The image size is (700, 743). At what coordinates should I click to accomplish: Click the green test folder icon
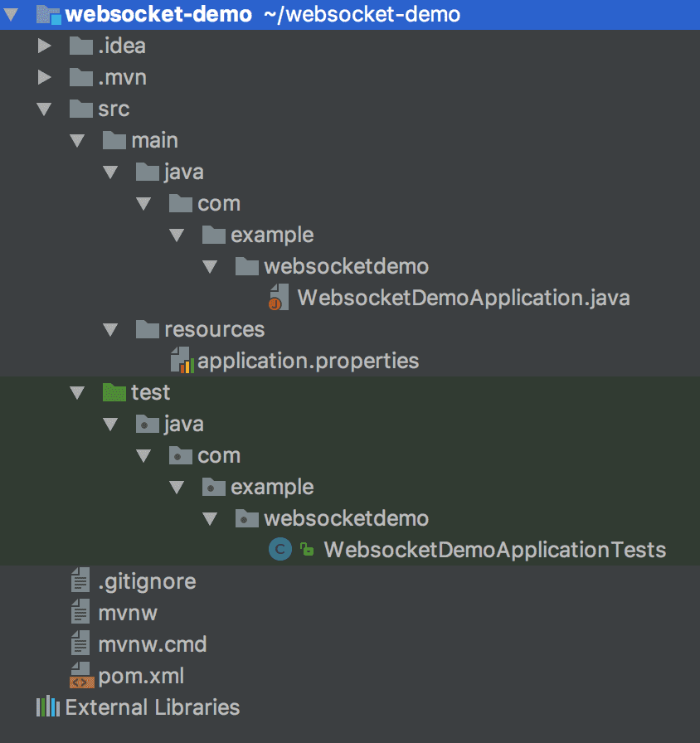coord(114,391)
